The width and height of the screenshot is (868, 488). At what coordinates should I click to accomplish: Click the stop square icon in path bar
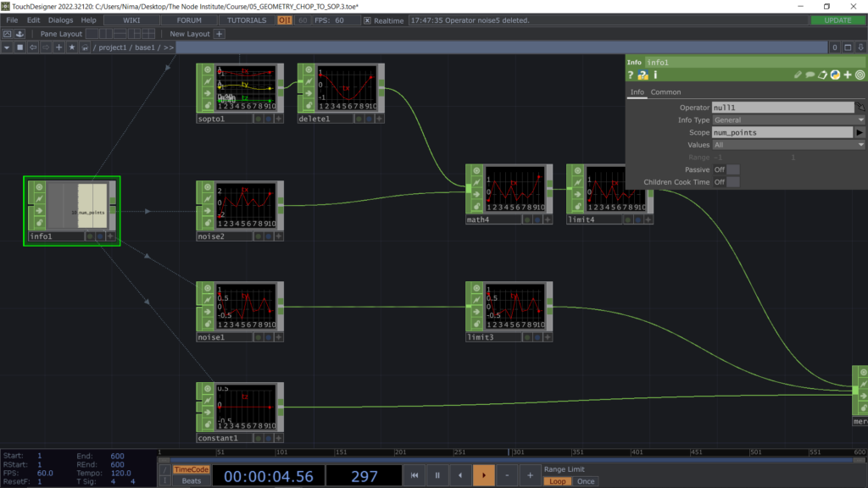[20, 47]
